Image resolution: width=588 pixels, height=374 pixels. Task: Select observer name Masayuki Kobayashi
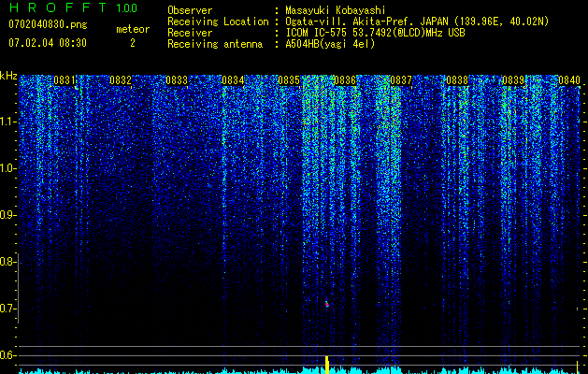tap(336, 10)
